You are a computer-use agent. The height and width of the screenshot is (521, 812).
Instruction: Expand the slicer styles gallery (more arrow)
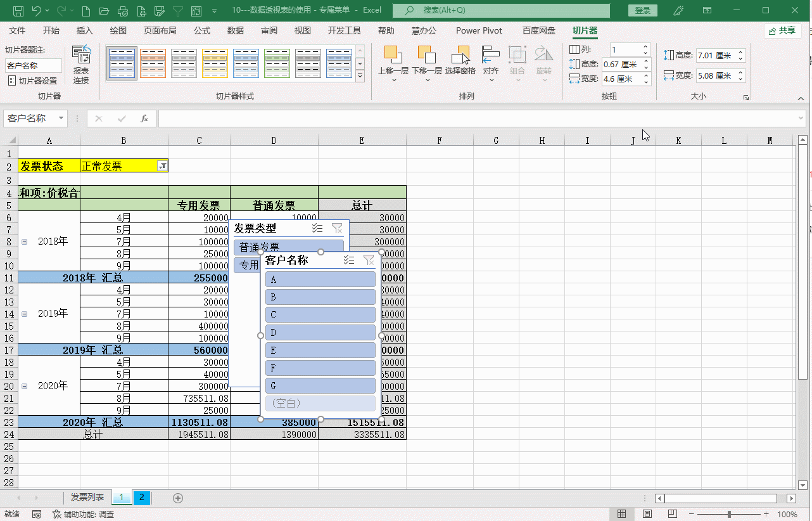click(x=360, y=76)
